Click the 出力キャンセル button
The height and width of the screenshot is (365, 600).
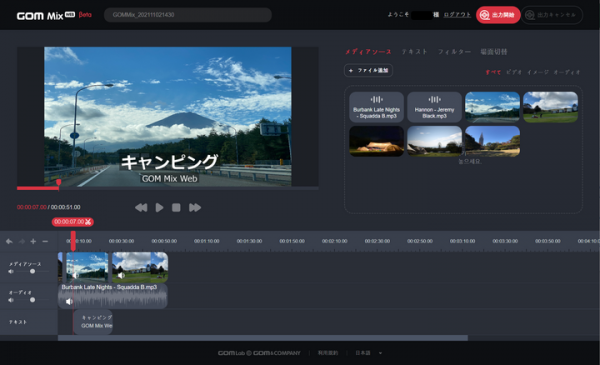tap(552, 15)
